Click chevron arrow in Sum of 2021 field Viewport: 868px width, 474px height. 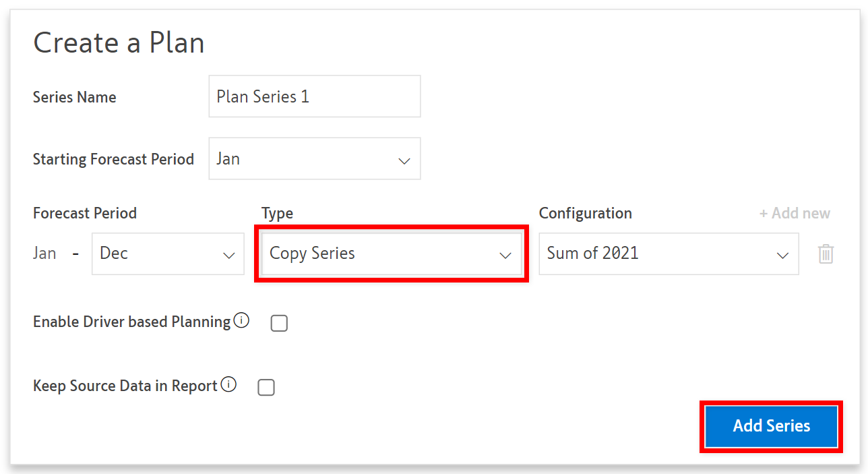pos(782,256)
